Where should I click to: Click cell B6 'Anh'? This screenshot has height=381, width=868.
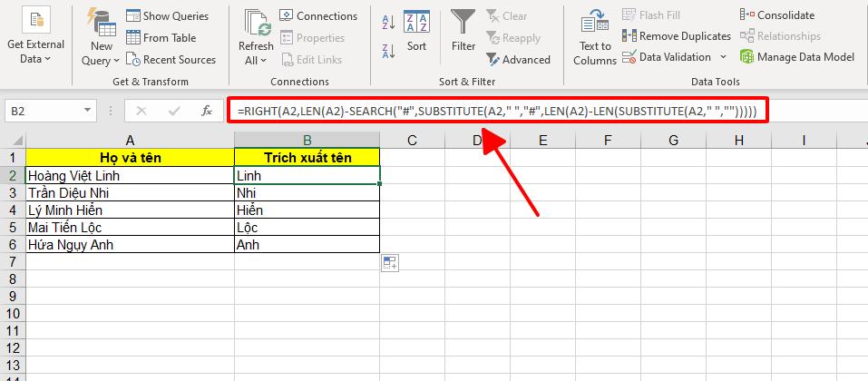point(307,244)
